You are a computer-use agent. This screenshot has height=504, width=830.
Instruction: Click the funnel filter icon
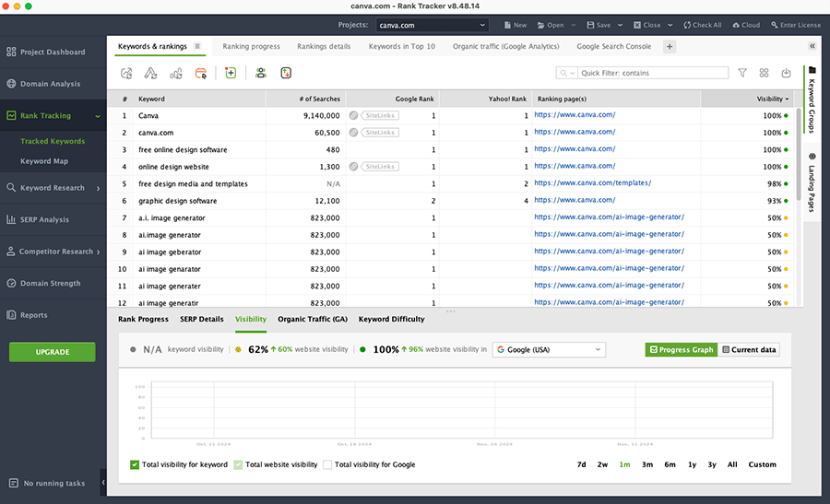click(742, 73)
